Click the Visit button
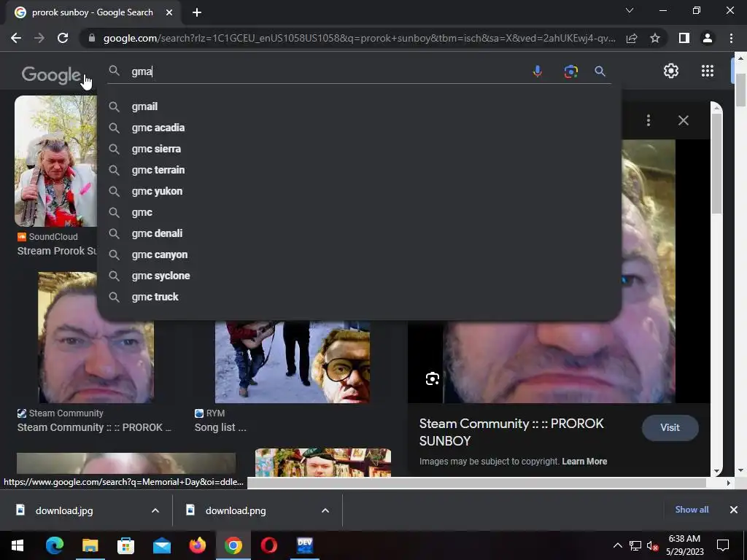 click(x=670, y=427)
